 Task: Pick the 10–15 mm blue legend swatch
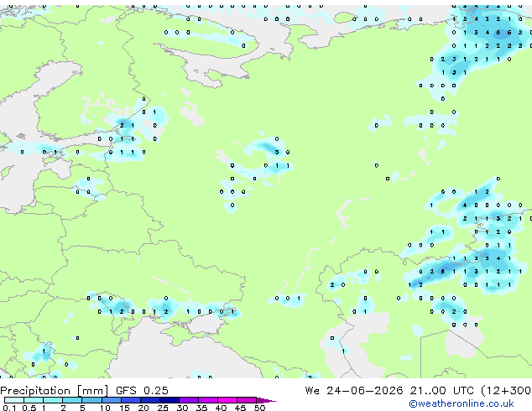(112, 400)
